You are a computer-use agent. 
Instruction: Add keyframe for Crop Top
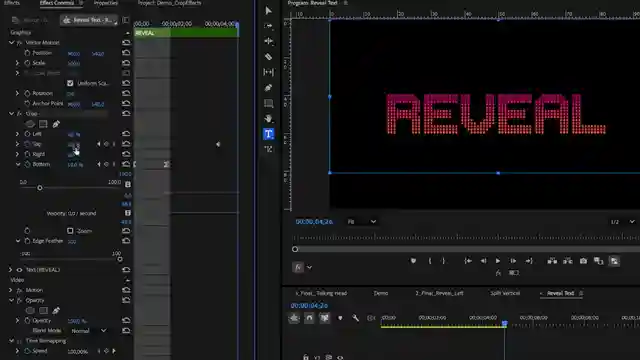[106, 144]
